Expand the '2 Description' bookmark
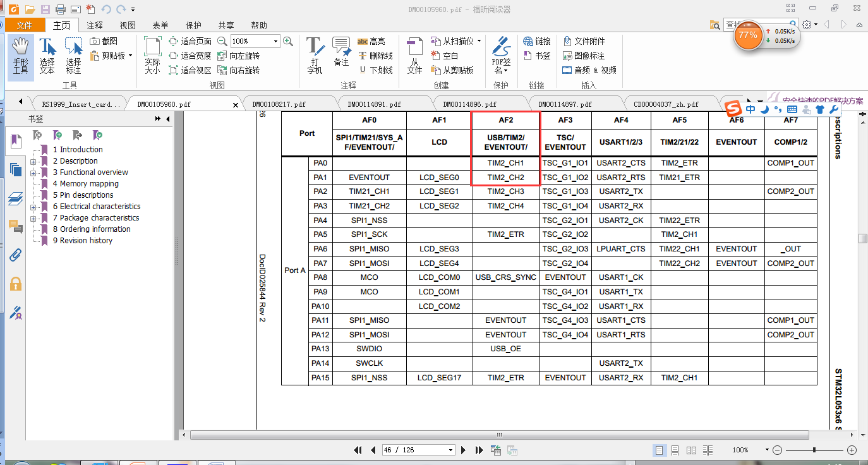The image size is (868, 465). [x=32, y=161]
